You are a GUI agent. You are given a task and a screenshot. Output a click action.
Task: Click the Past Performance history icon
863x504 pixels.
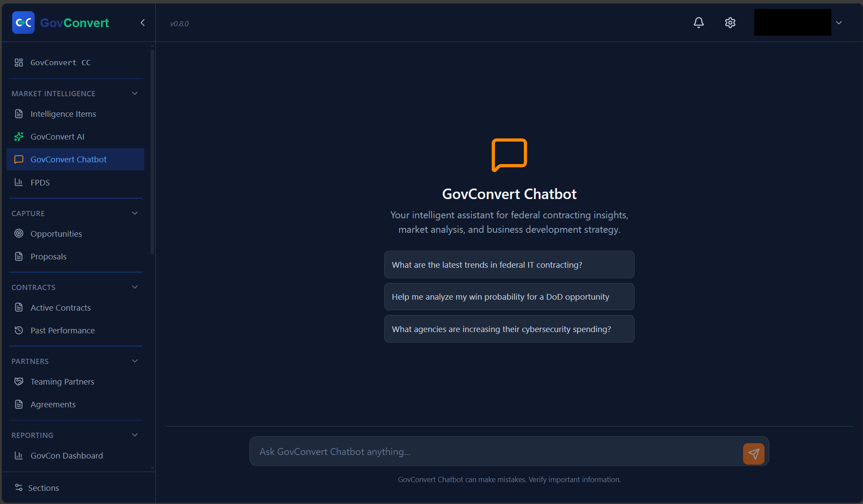(x=19, y=330)
